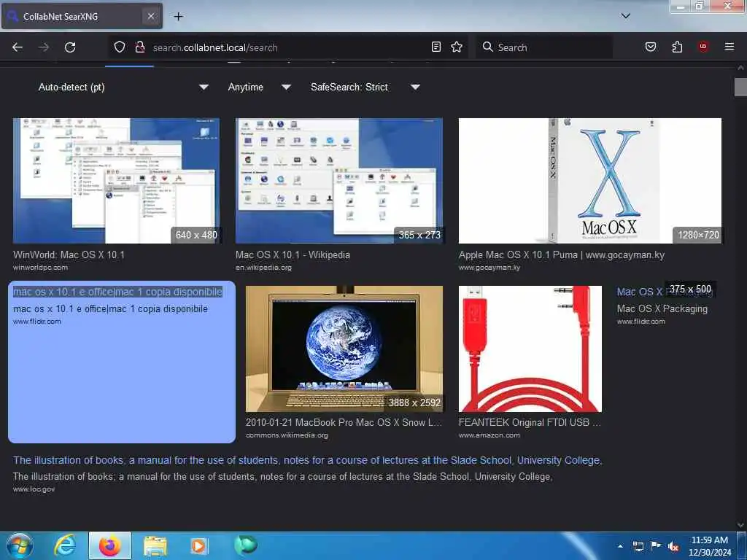747x560 pixels.
Task: Click 'Apple Mac OS X 10.1 Puma' caption
Action: [x=561, y=254]
